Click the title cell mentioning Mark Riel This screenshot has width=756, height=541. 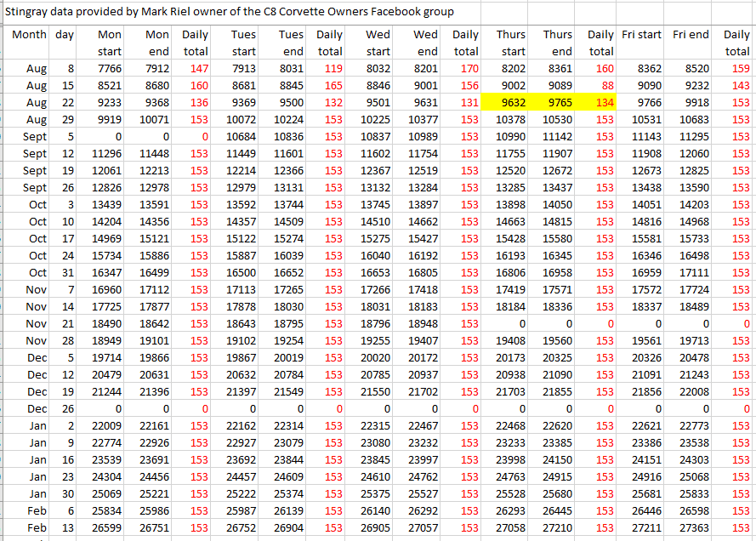click(x=230, y=12)
